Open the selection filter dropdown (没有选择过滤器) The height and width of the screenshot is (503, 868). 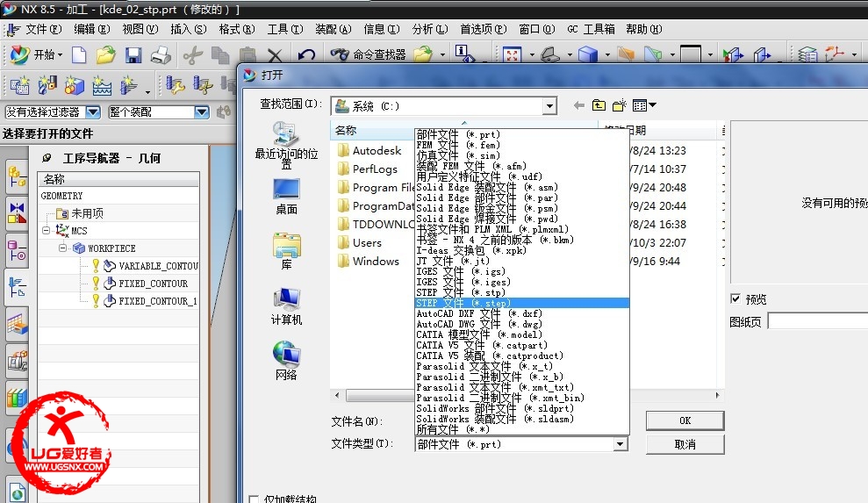(x=93, y=111)
